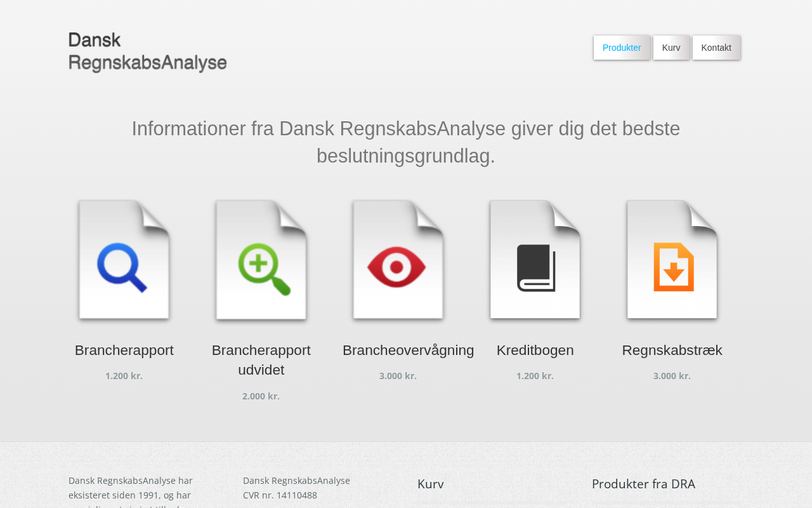Click the Produkter fra DRA heading
Viewport: 812px width, 508px height.
(644, 484)
